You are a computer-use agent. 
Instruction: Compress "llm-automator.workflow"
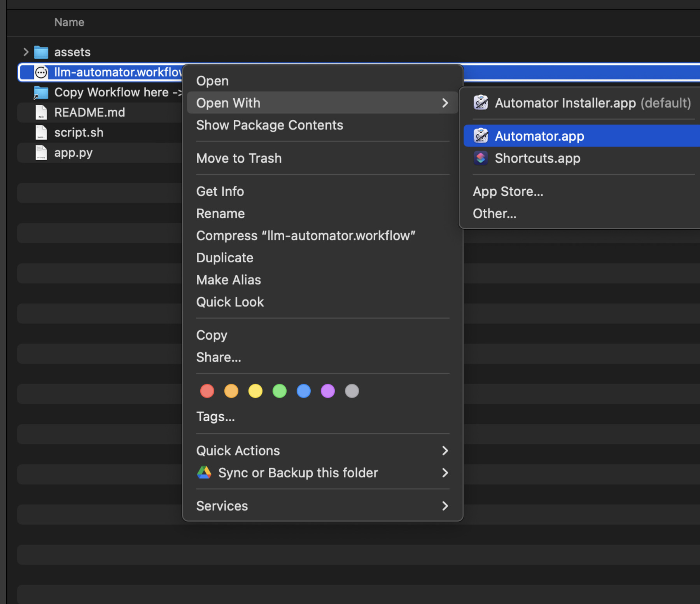(x=322, y=236)
